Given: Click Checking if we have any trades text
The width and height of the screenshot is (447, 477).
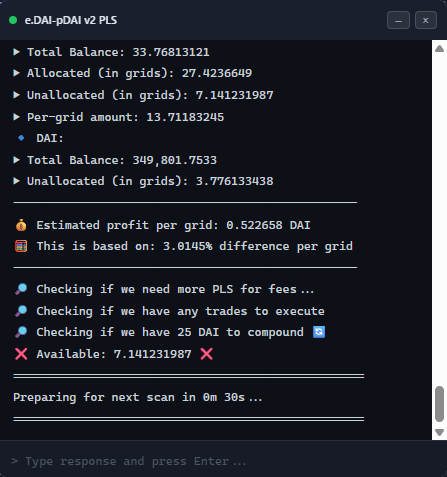Looking at the screenshot, I should 180,311.
